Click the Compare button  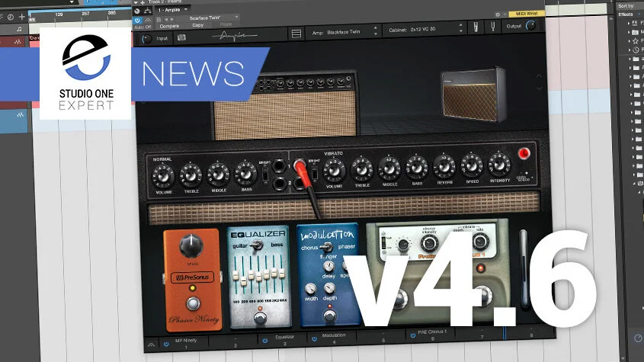pos(169,26)
